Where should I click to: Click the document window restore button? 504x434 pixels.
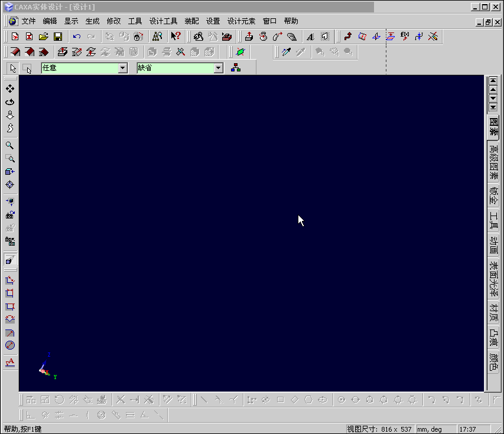[x=488, y=22]
